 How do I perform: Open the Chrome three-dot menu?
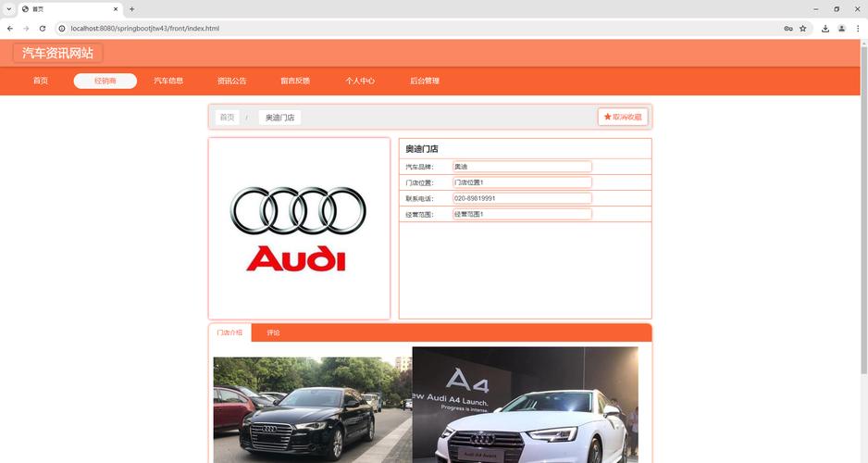tap(858, 29)
